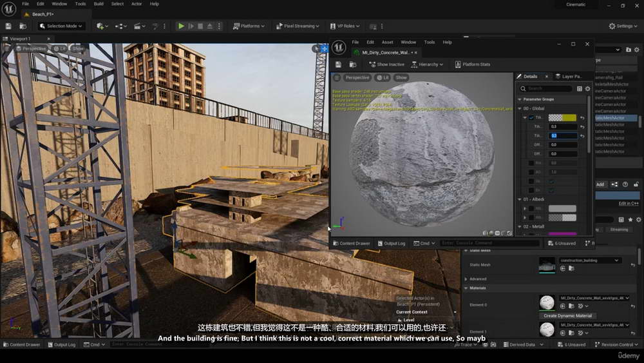Open Perspective view options in main viewport
The height and width of the screenshot is (363, 644).
pos(31,48)
